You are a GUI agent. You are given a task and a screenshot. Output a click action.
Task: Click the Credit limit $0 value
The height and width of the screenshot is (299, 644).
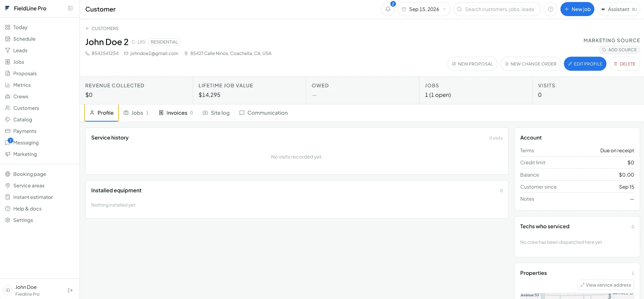(631, 163)
